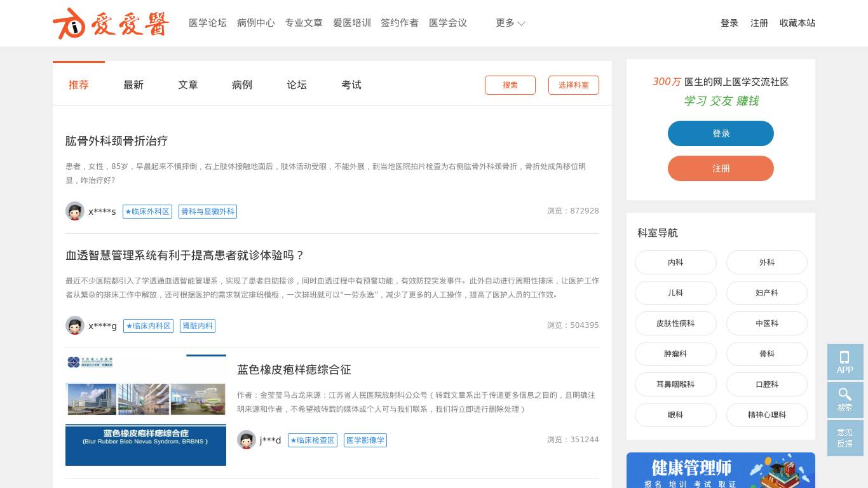Click the avatar of user x****s

(75, 211)
